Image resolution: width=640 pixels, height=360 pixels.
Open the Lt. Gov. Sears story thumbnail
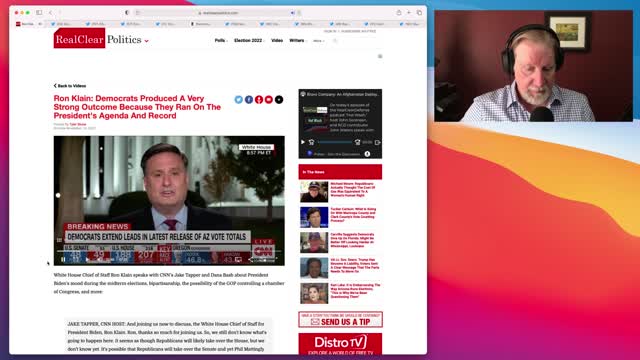click(x=314, y=268)
